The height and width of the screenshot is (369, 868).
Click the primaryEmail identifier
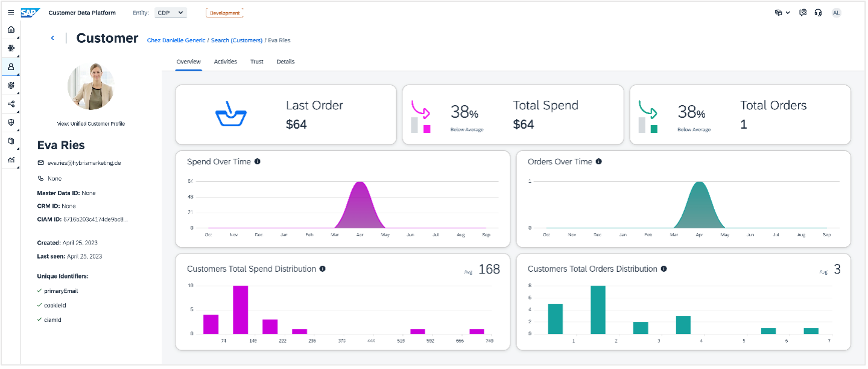(x=61, y=291)
